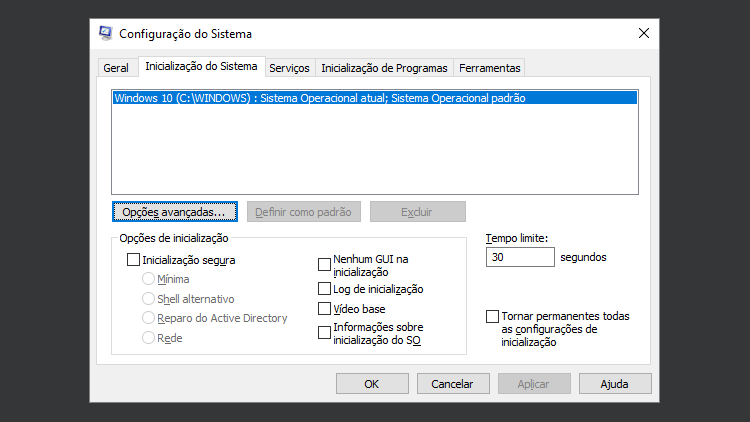Tick Nenhum GUI na inicialização checkbox
The image size is (750, 422).
click(324, 265)
